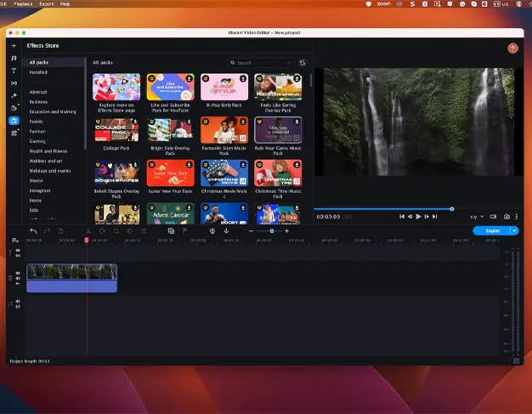This screenshot has width=532, height=414.
Task: Toggle title track link icon
Action: point(18,255)
